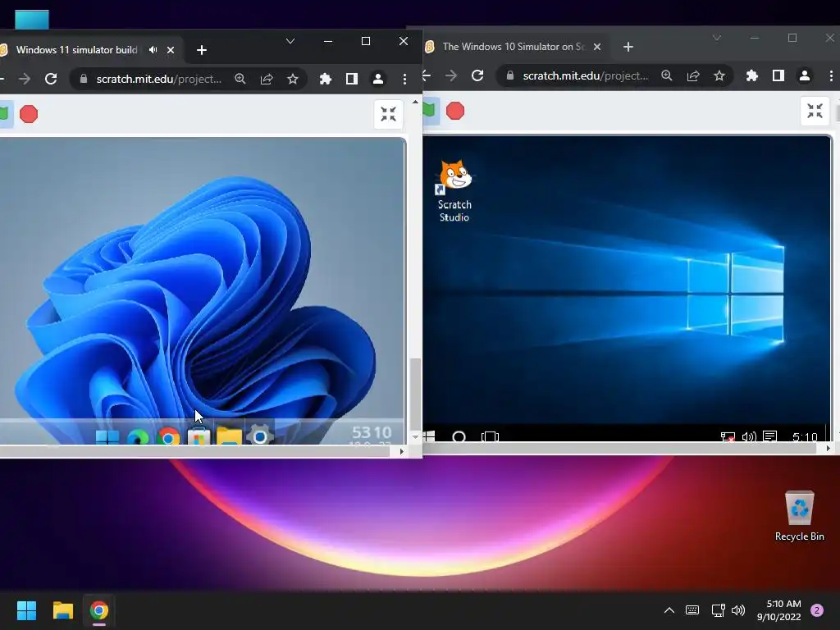Open simulated File Explorer in Windows 11 simulator
This screenshot has height=630, width=840.
230,437
